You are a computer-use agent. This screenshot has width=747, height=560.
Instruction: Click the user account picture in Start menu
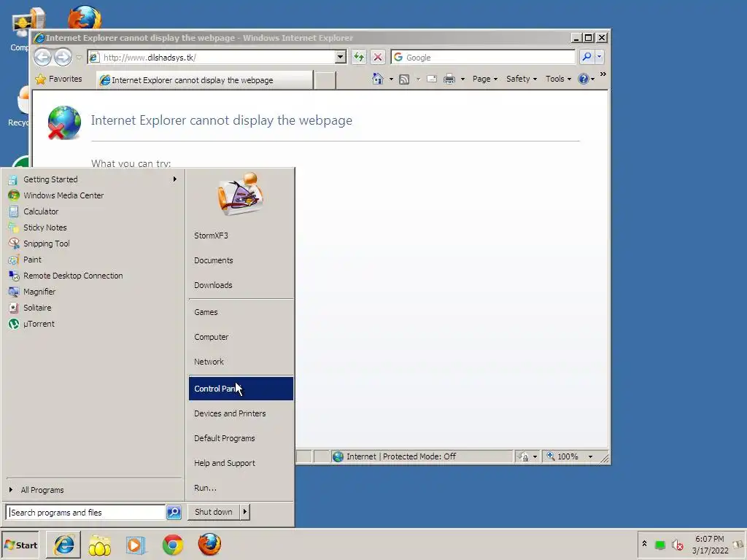point(241,194)
